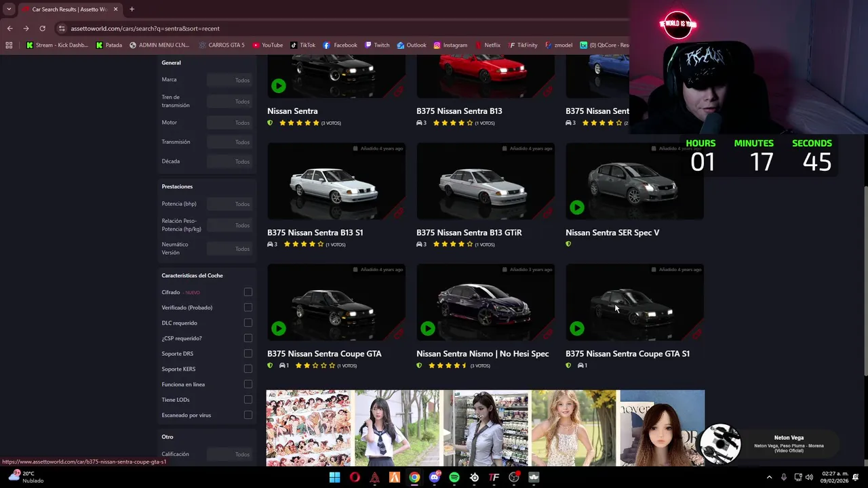Open B375 Nissan Sentra Coupe GTA title link
The height and width of the screenshot is (488, 868).
pyautogui.click(x=324, y=354)
